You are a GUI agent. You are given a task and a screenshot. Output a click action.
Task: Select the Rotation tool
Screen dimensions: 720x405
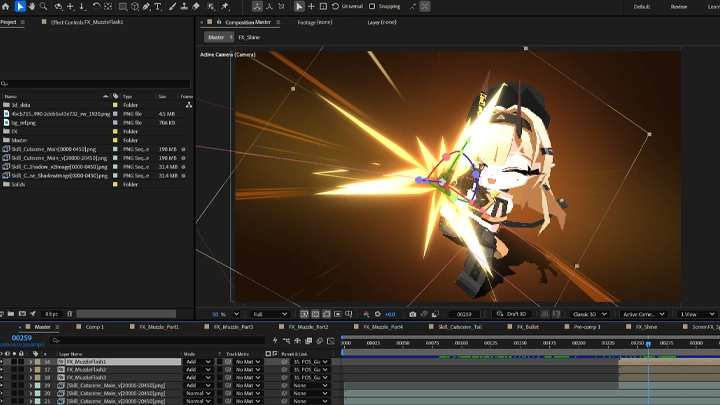96,6
